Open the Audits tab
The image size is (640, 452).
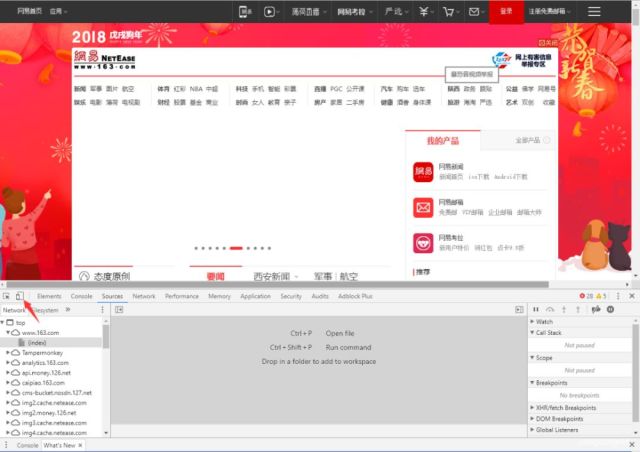(x=320, y=296)
